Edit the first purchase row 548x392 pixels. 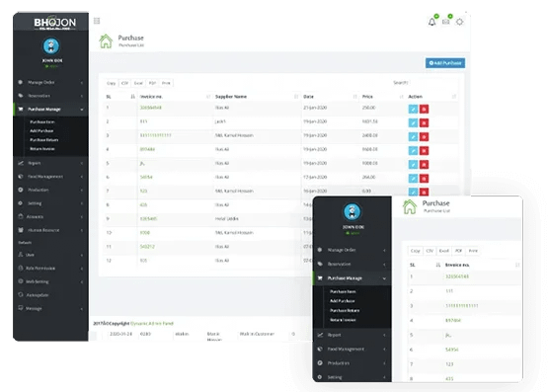pos(413,109)
